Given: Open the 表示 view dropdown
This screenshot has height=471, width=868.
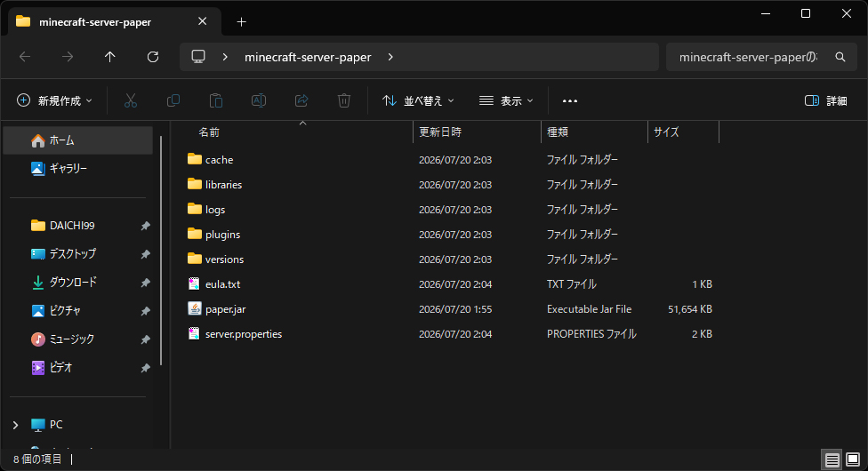Looking at the screenshot, I should 506,100.
